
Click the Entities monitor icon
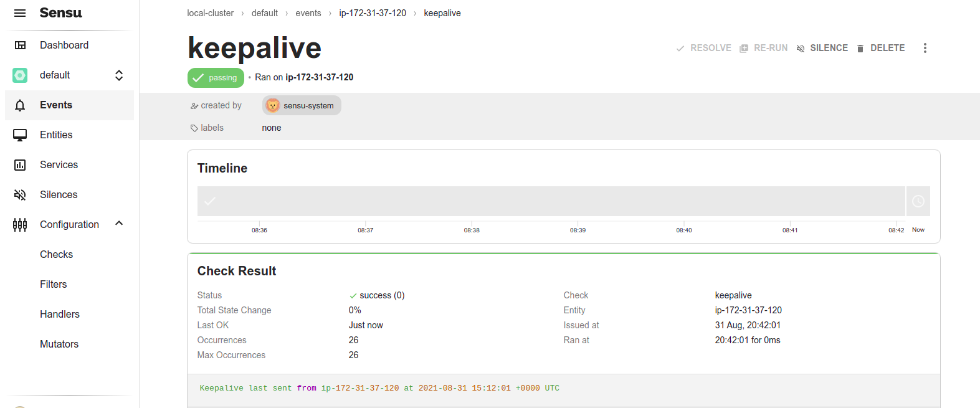20,135
